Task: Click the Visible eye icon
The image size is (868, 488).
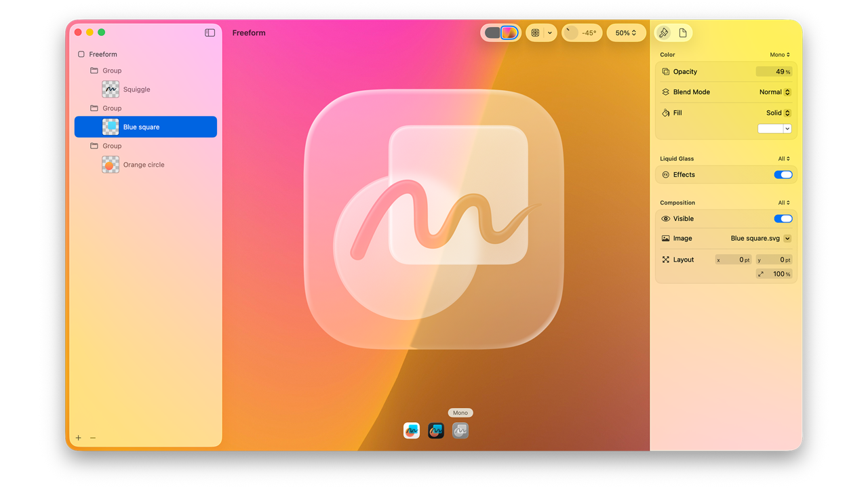Action: click(666, 219)
